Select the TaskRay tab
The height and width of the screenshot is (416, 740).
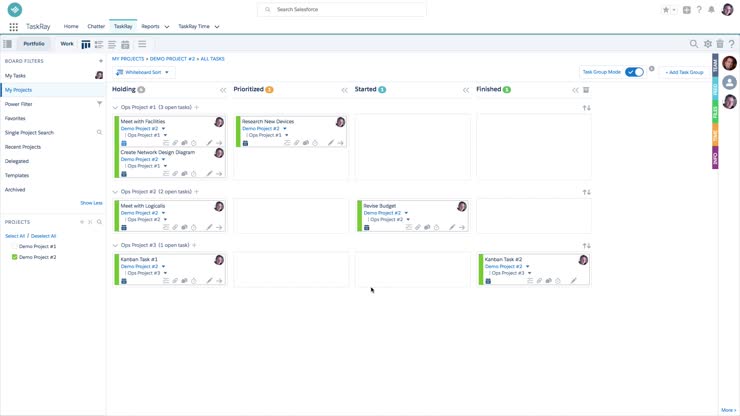123,26
